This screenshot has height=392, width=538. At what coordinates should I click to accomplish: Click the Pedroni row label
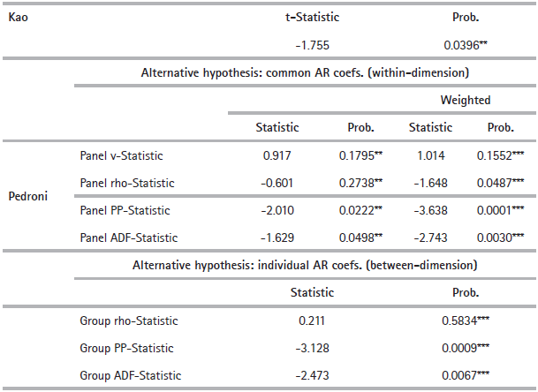click(x=29, y=197)
